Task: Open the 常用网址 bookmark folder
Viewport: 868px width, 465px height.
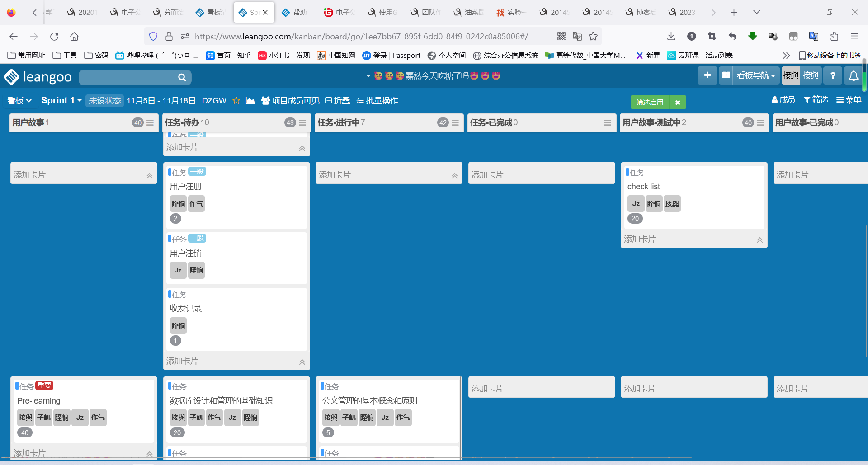Action: pos(27,56)
